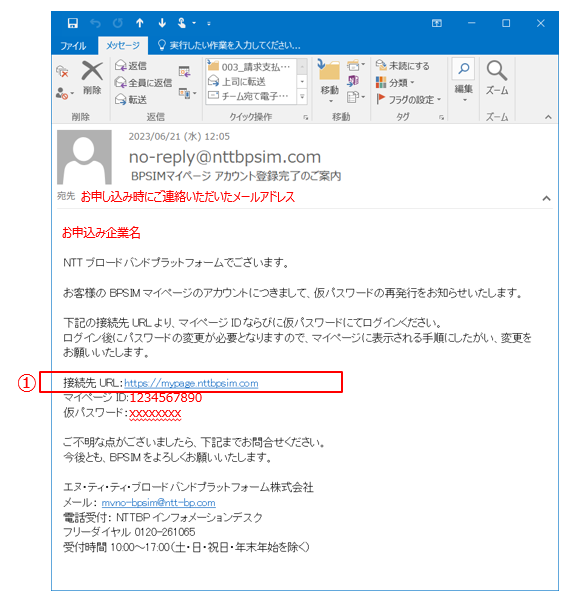The width and height of the screenshot is (571, 603).
Task: Click the ズーム magnifier button
Action: pyautogui.click(x=497, y=78)
